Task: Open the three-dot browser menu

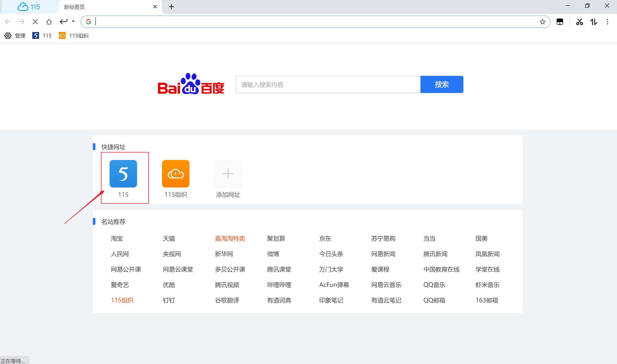Action: tap(607, 22)
